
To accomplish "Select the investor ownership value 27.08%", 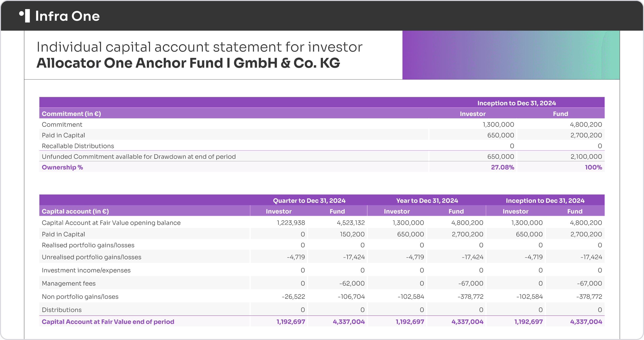I will click(503, 167).
